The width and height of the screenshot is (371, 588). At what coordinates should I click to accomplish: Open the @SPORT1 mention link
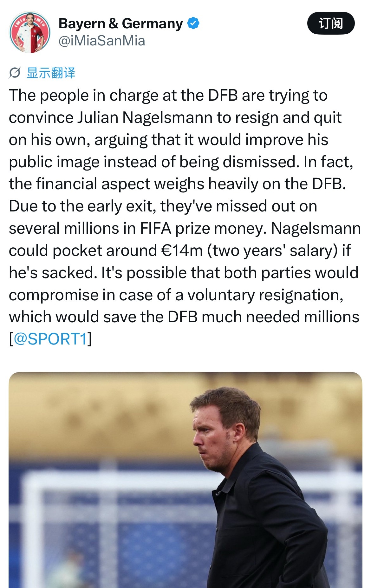click(50, 339)
